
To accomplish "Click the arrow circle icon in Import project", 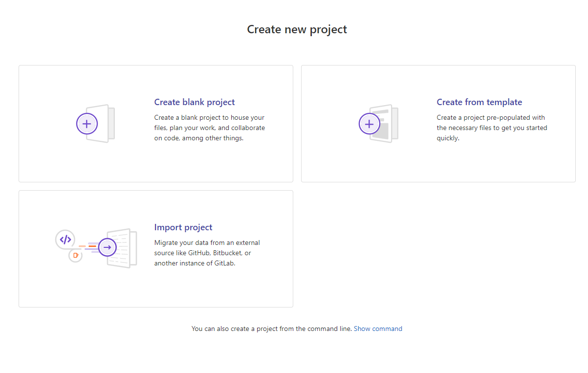I will [x=107, y=247].
